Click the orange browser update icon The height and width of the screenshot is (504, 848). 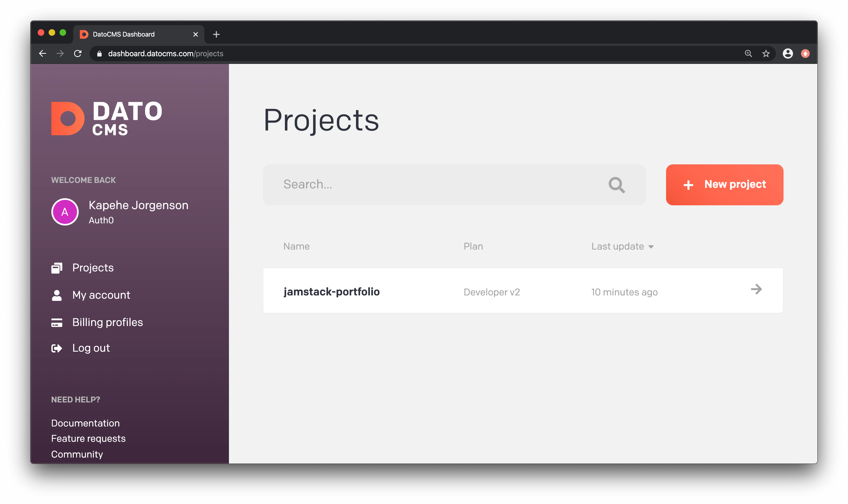(x=805, y=54)
